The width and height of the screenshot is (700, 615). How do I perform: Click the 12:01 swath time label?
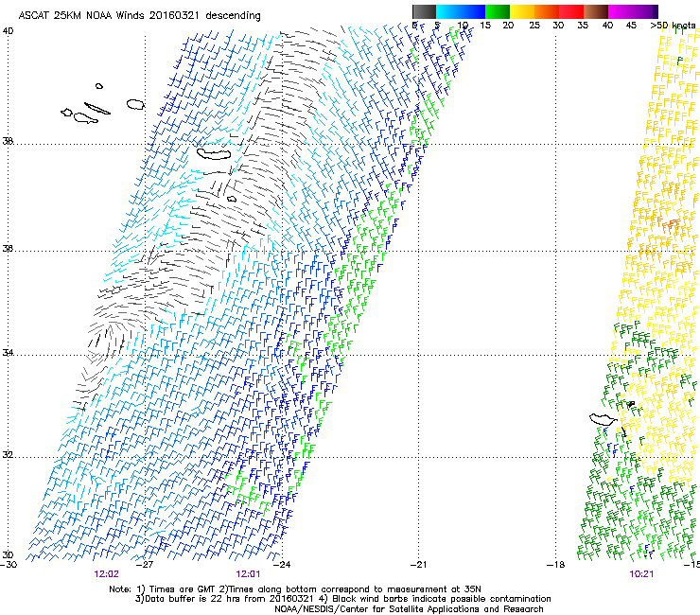pos(248,574)
